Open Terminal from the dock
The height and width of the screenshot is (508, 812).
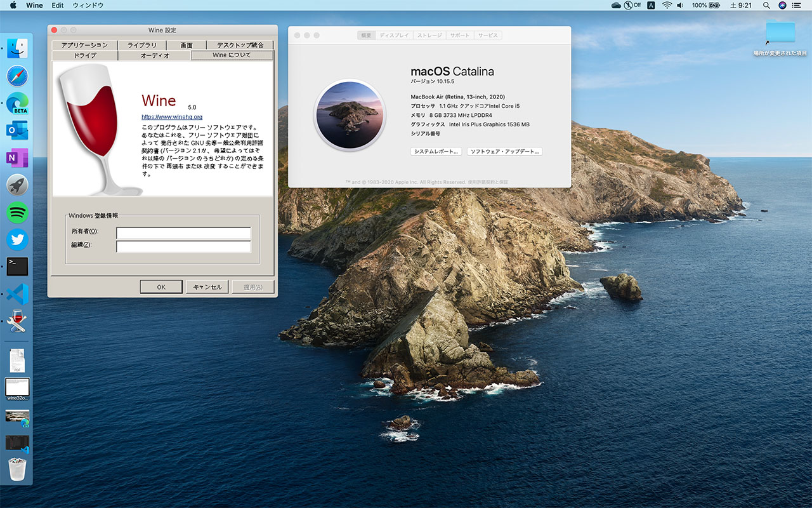[17, 267]
